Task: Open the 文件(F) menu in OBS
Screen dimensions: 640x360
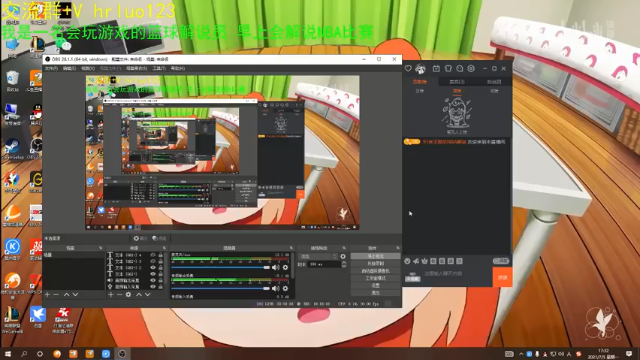Action: [x=51, y=68]
